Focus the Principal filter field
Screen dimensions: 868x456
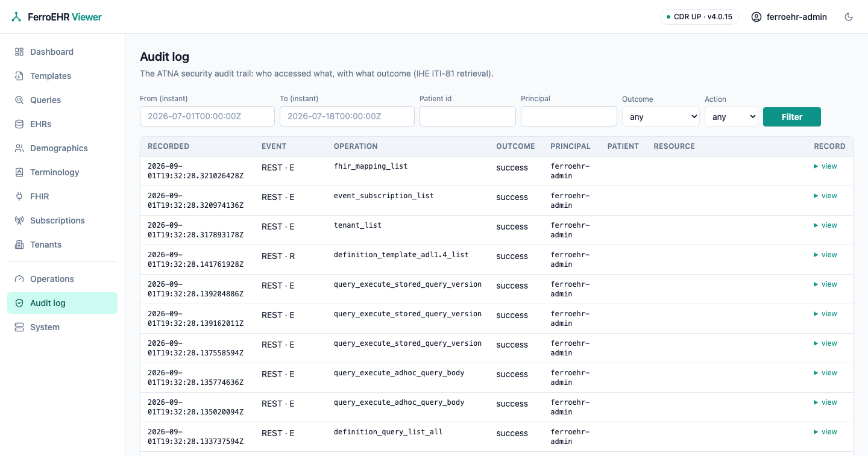(569, 116)
